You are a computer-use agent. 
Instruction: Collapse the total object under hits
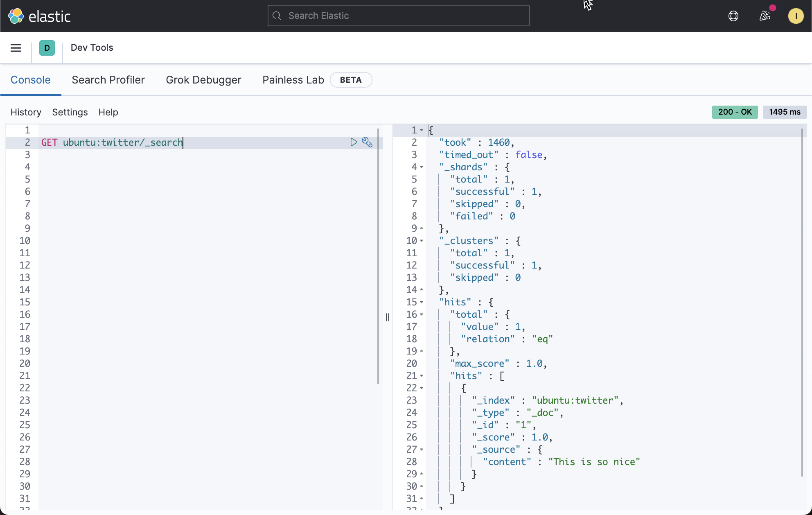[x=422, y=314]
